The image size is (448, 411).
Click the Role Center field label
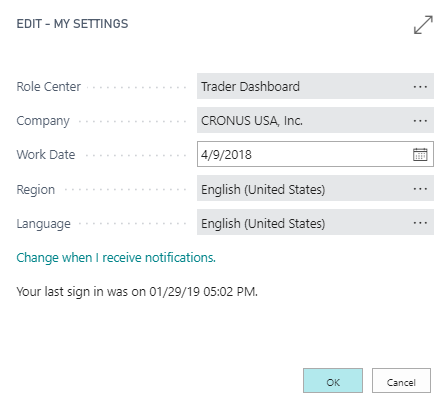click(x=49, y=87)
